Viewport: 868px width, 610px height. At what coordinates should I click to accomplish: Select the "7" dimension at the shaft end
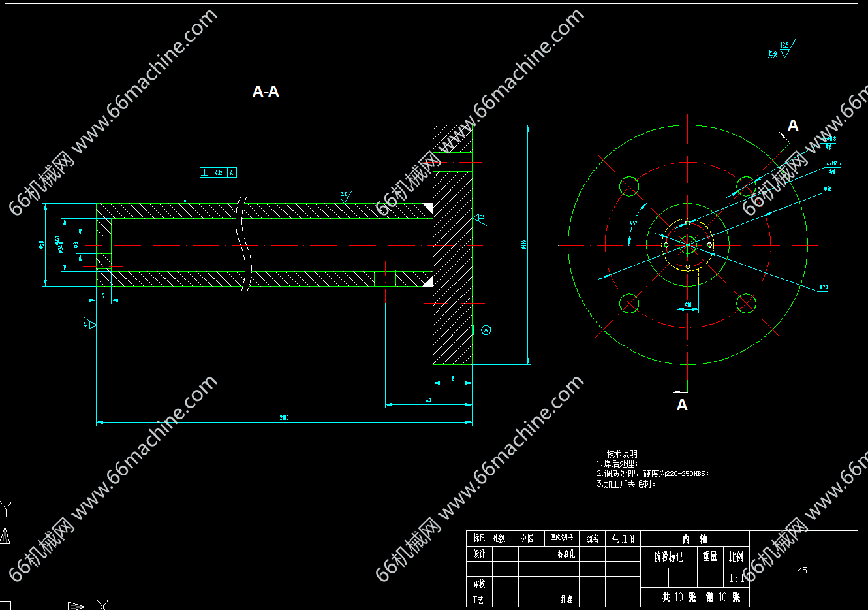(103, 296)
